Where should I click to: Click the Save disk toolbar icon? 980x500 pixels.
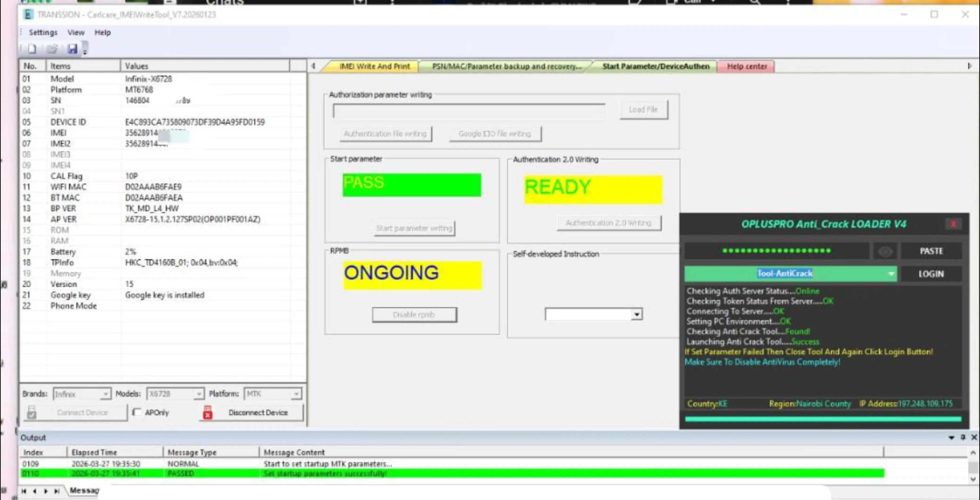(72, 49)
